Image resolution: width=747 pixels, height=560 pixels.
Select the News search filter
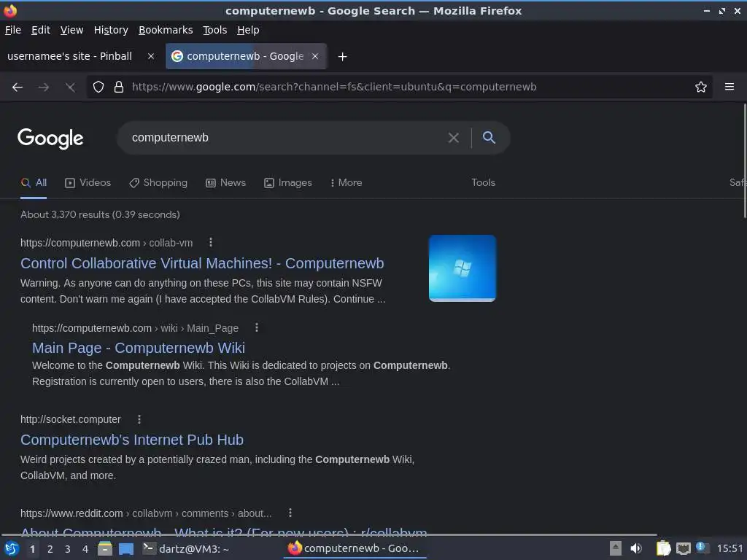click(x=226, y=183)
